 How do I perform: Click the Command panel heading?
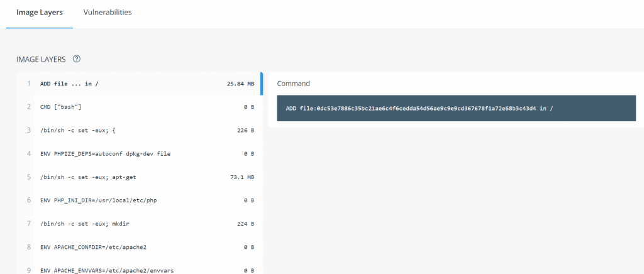pos(293,84)
